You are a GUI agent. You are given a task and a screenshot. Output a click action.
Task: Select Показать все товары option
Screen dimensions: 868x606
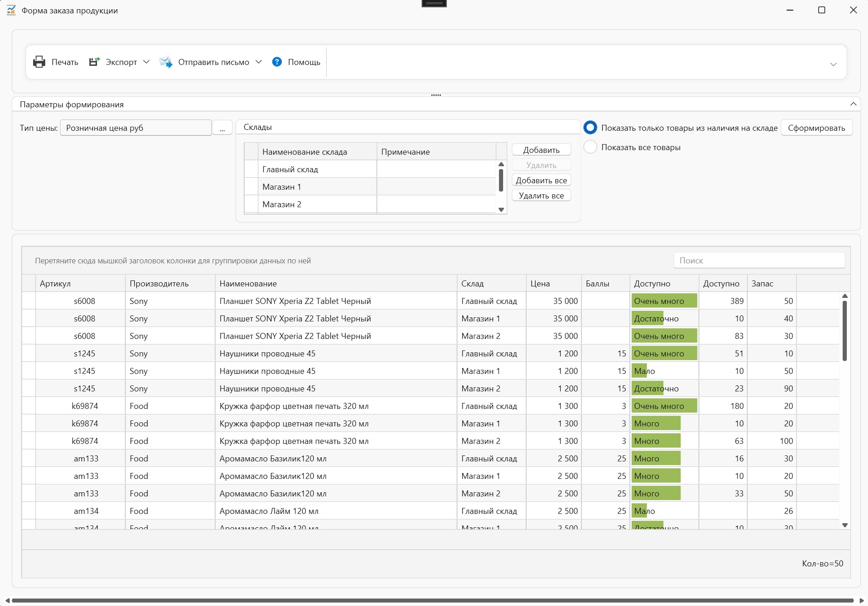pyautogui.click(x=590, y=147)
